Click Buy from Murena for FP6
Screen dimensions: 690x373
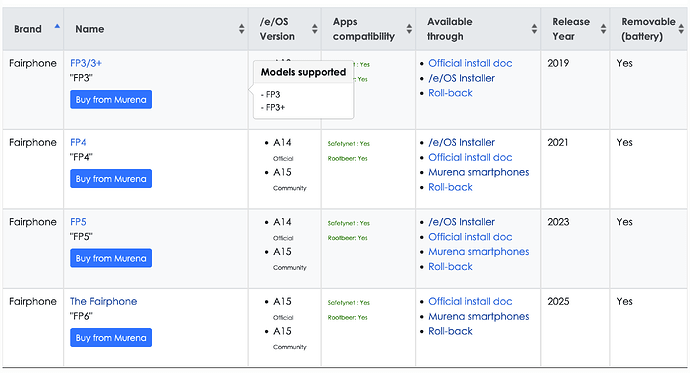(x=111, y=337)
